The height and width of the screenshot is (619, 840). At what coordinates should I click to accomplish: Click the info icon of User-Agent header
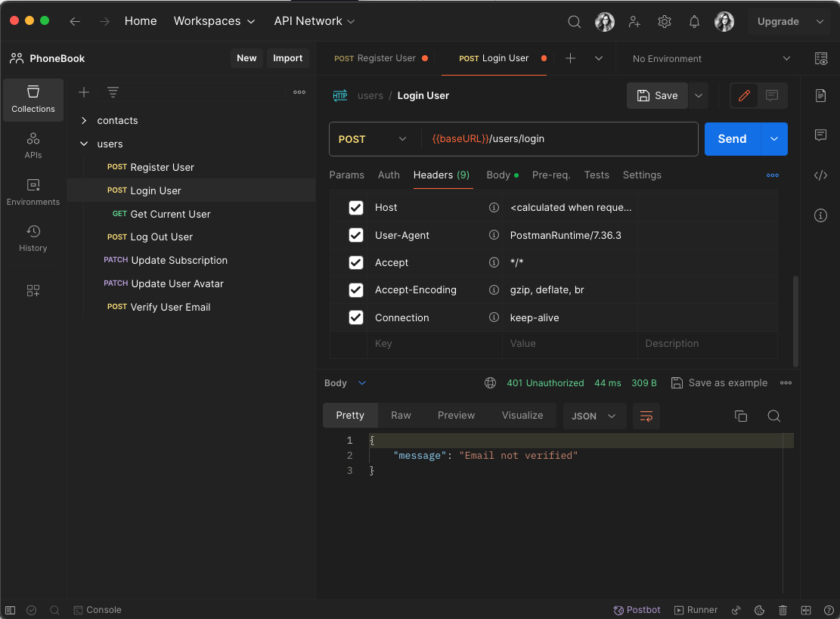point(494,235)
